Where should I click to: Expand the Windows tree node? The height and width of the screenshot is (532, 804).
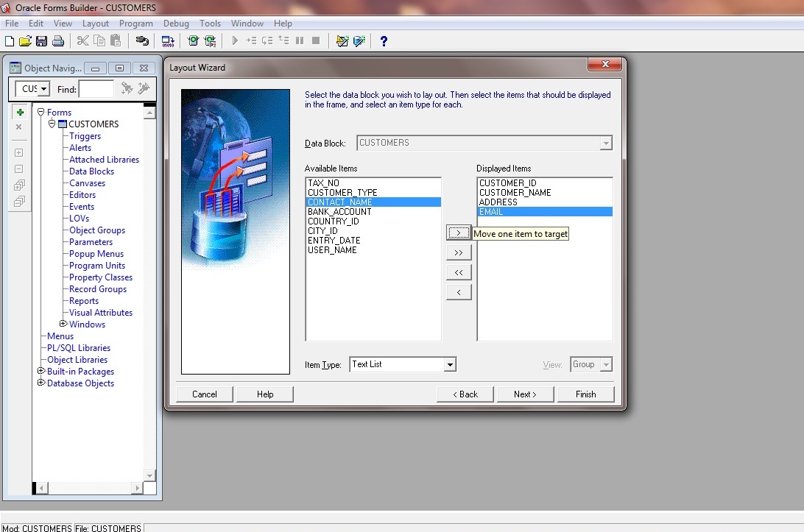[63, 324]
